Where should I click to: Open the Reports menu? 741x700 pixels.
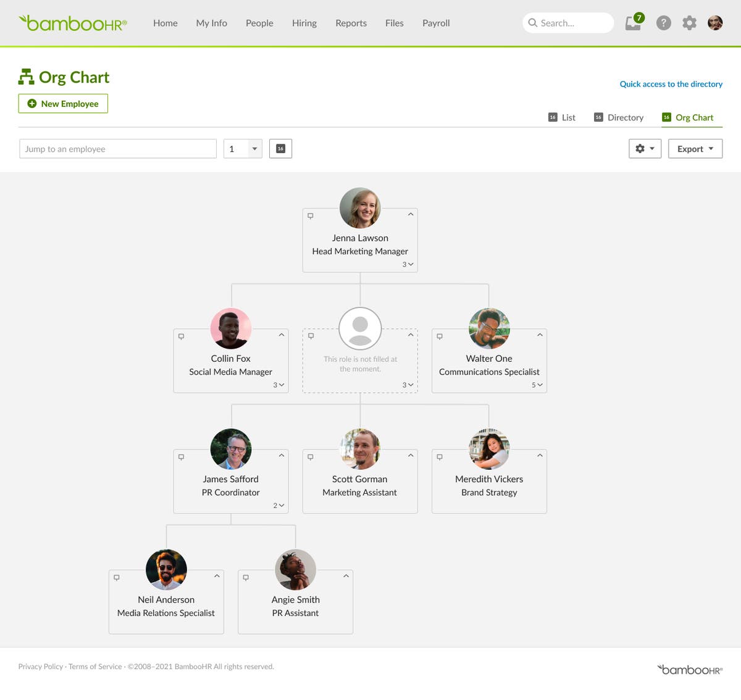(x=351, y=23)
